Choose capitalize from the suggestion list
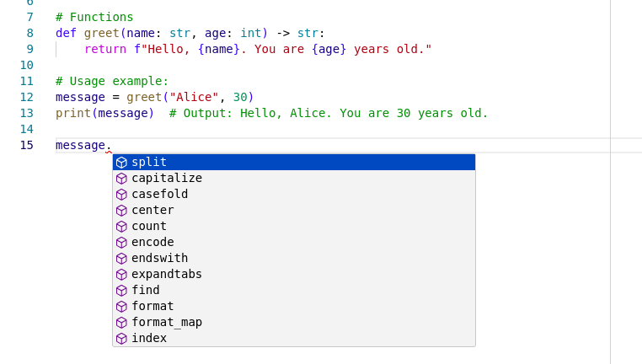Viewport: 642px width, 364px height. click(167, 178)
